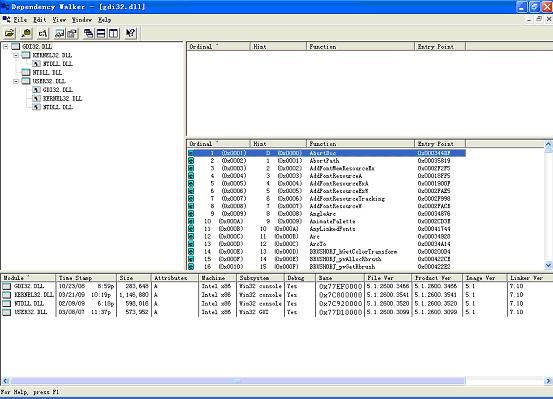Click the export icon for BRUSHOBJ_pvAllocRbrush
Viewport: 553px width, 399px height.
(x=191, y=259)
